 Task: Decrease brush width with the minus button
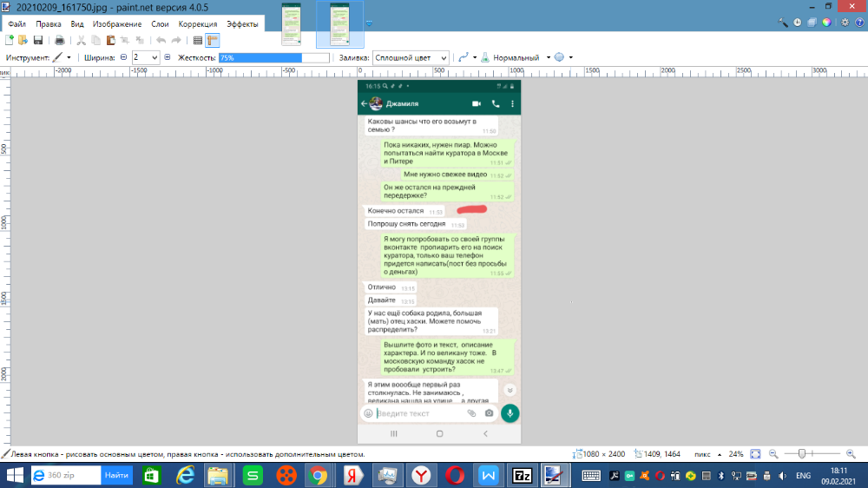(x=123, y=57)
